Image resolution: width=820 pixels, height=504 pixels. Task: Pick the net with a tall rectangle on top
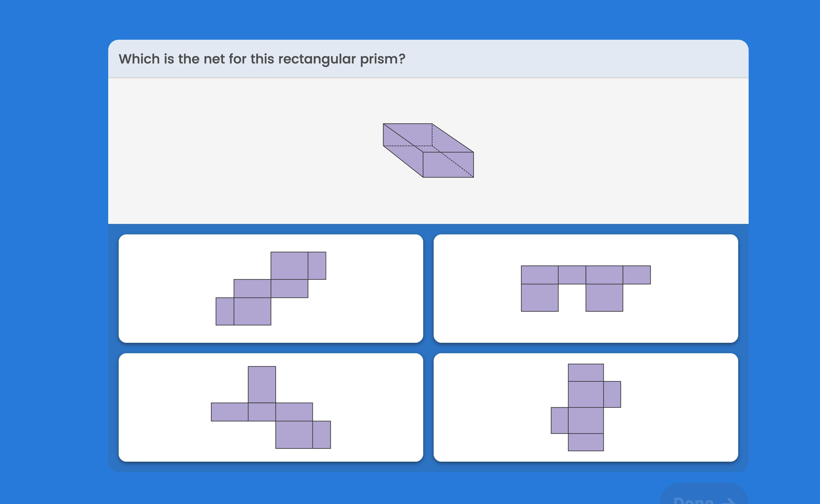pyautogui.click(x=271, y=407)
